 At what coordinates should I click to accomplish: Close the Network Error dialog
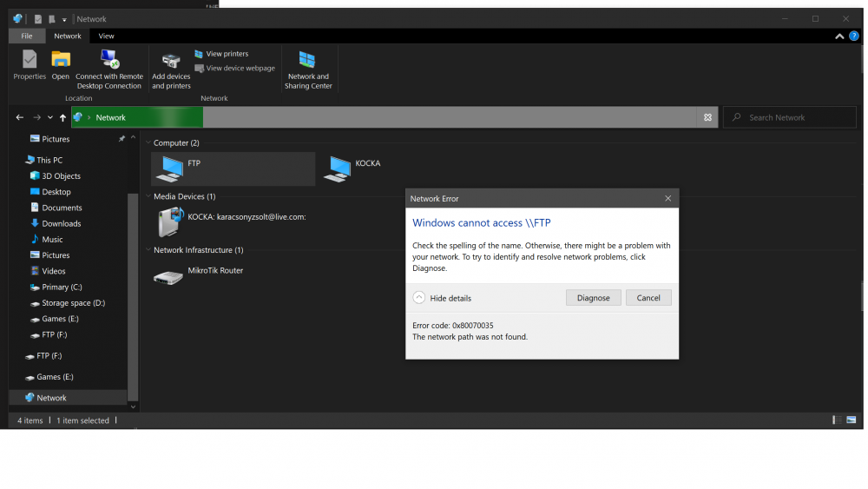668,198
